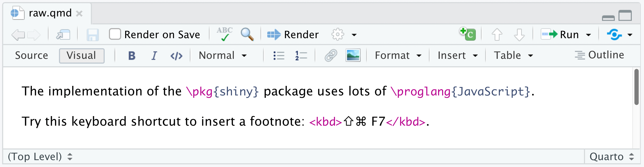The height and width of the screenshot is (167, 644).
Task: Switch to Visual editor mode
Action: (82, 56)
